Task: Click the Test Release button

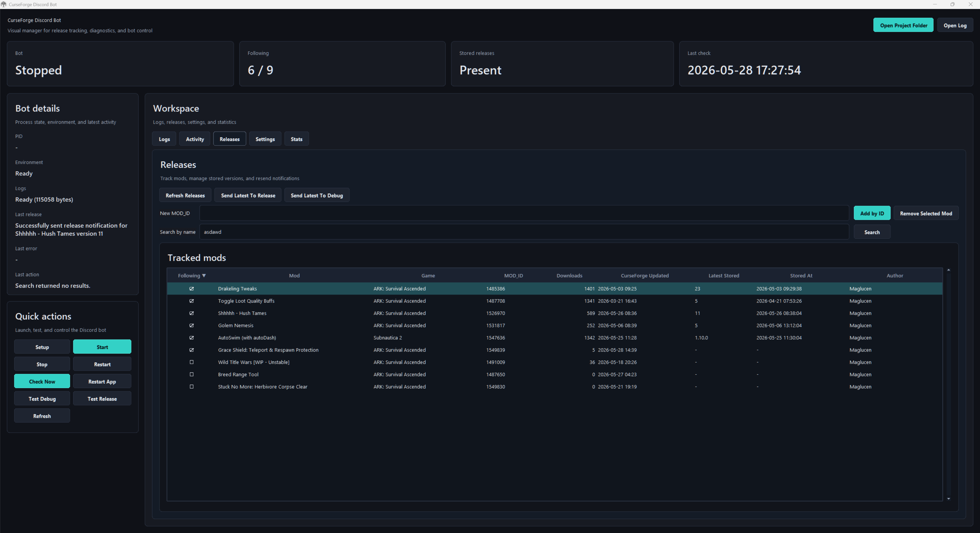Action: (102, 399)
